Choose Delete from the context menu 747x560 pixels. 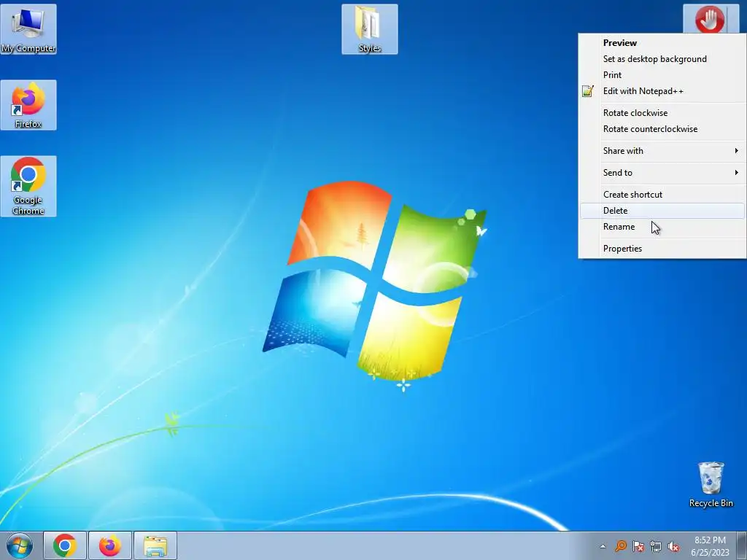click(662, 211)
